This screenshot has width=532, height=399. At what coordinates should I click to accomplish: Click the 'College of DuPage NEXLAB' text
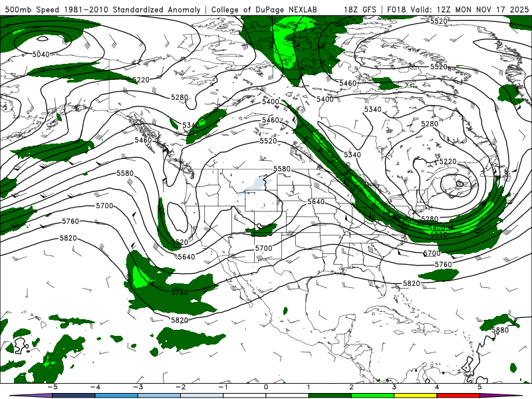[264, 9]
